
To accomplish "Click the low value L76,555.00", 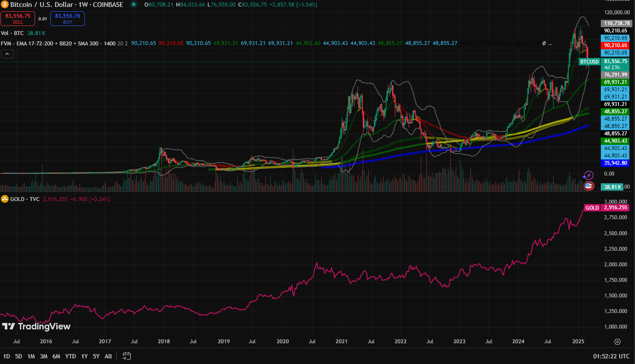I will (x=222, y=4).
